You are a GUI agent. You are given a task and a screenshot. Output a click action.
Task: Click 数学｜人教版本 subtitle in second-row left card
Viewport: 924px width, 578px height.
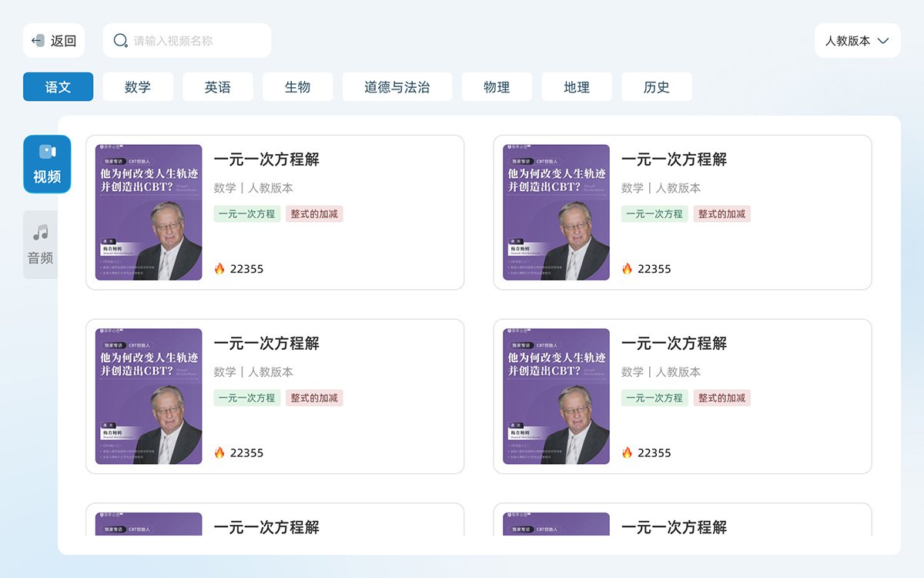[253, 372]
